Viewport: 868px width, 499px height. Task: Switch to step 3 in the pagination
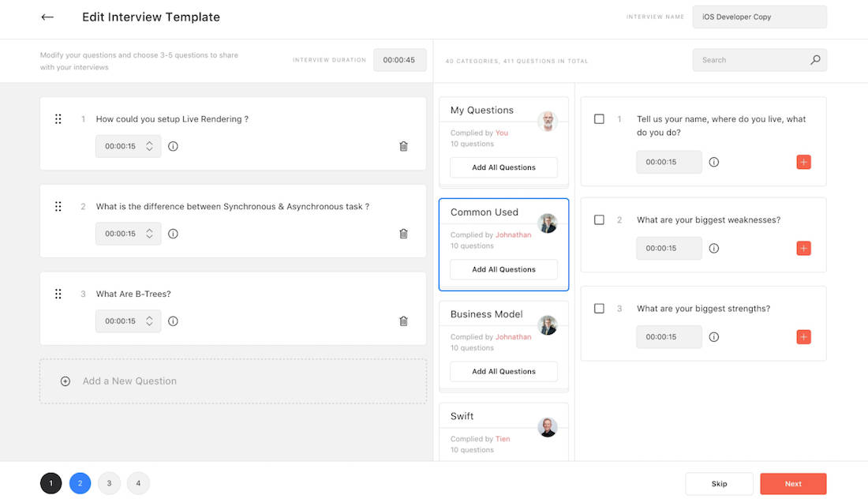click(109, 483)
